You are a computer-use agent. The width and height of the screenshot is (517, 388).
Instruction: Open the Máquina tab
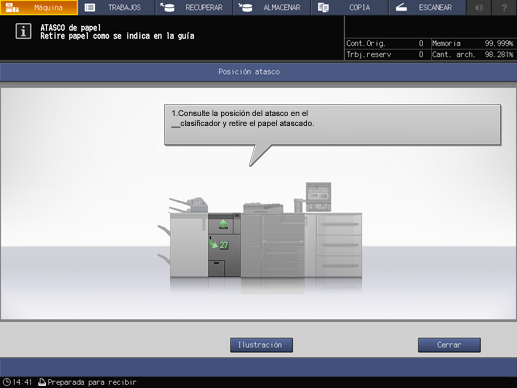tap(39, 7)
